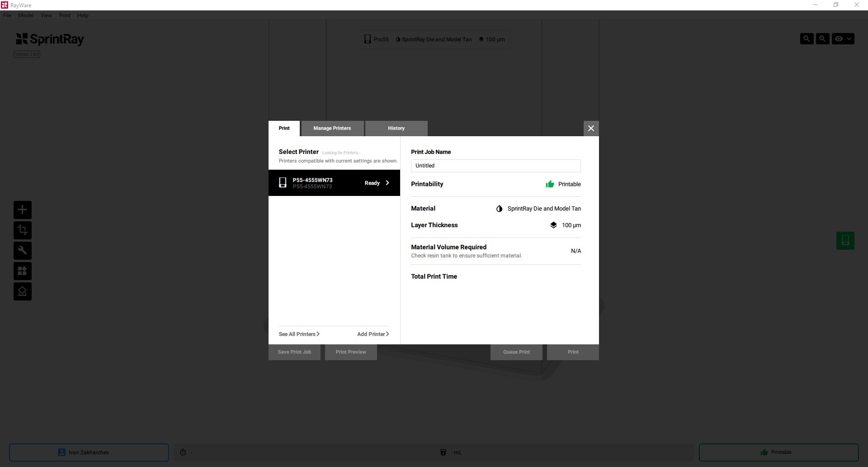Open the View menu
This screenshot has width=868, height=467.
point(46,15)
